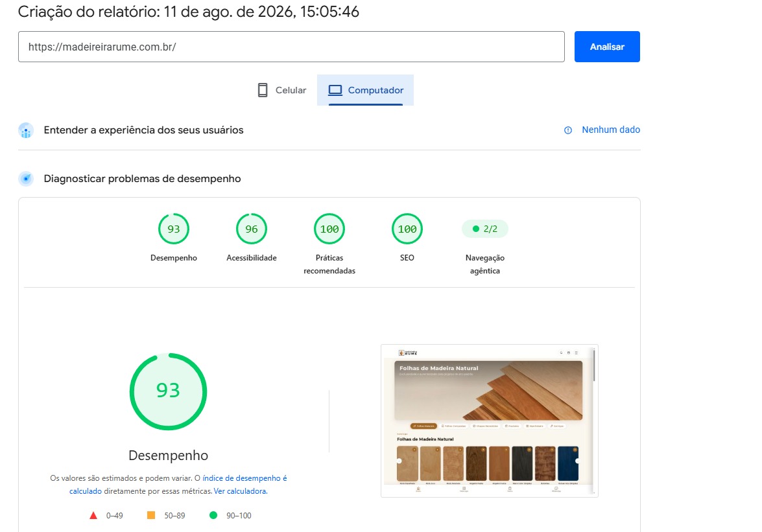Click the Acessibilidade label
The height and width of the screenshot is (532, 762).
(251, 258)
